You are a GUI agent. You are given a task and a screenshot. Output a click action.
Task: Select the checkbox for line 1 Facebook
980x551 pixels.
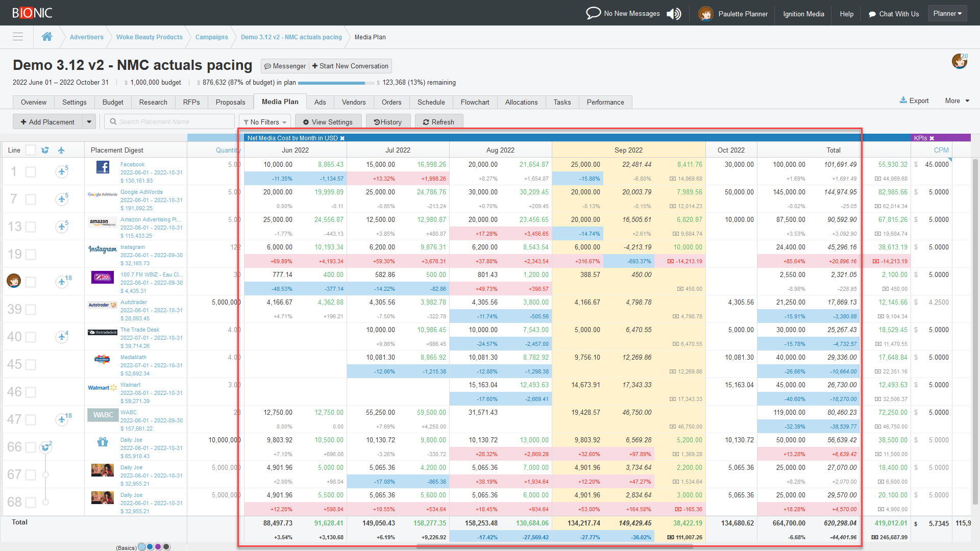tap(31, 172)
